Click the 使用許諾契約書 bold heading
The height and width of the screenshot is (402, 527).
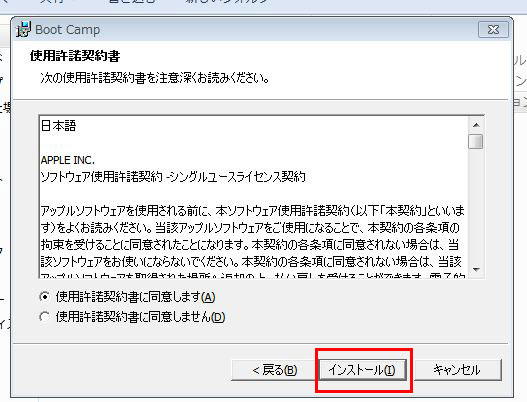click(75, 56)
